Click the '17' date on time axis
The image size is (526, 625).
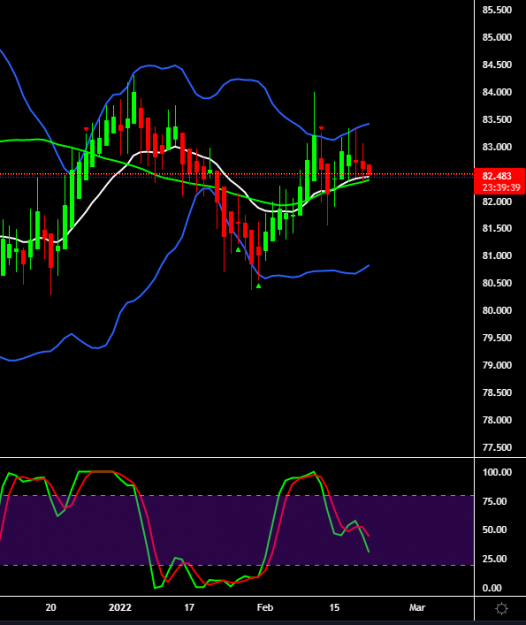click(189, 607)
